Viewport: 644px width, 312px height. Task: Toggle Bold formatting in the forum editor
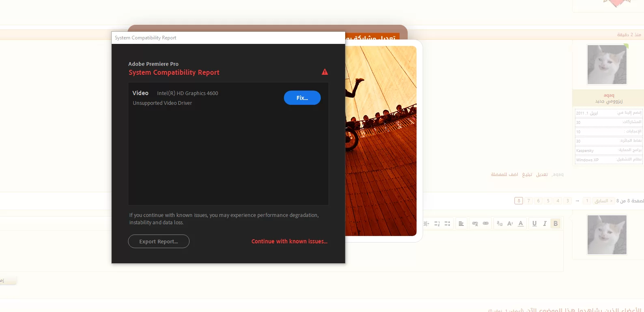(x=555, y=223)
